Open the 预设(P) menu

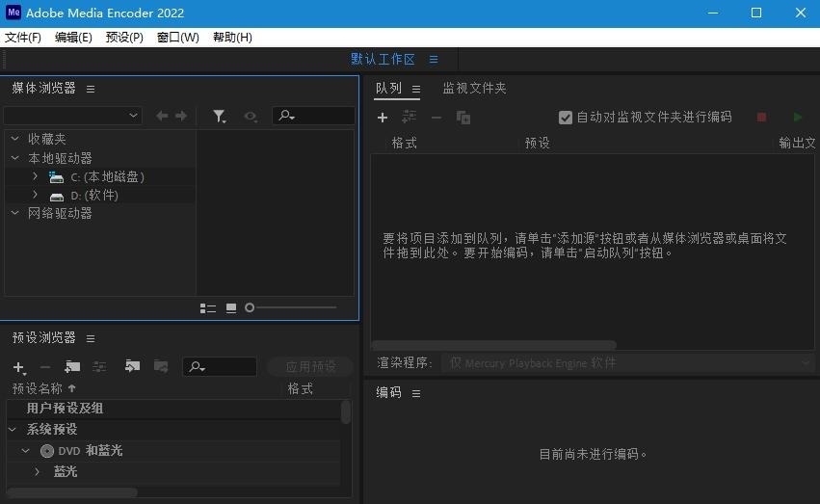click(124, 38)
